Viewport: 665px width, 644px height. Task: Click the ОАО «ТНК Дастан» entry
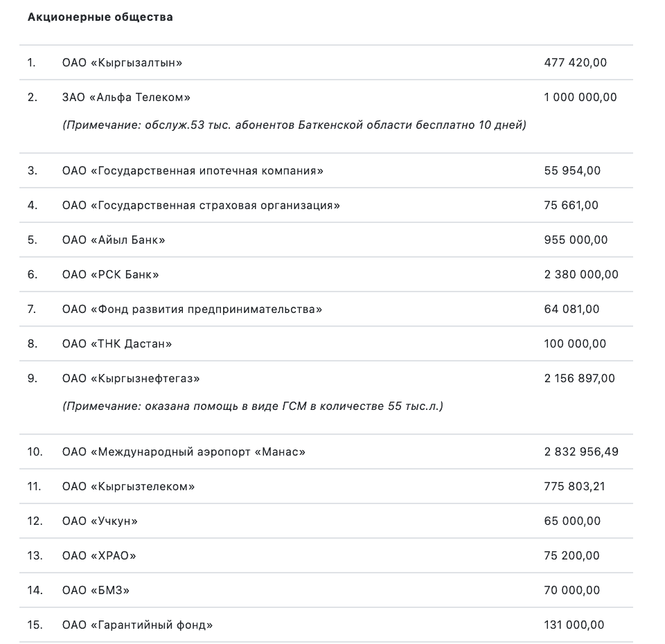pos(117,343)
